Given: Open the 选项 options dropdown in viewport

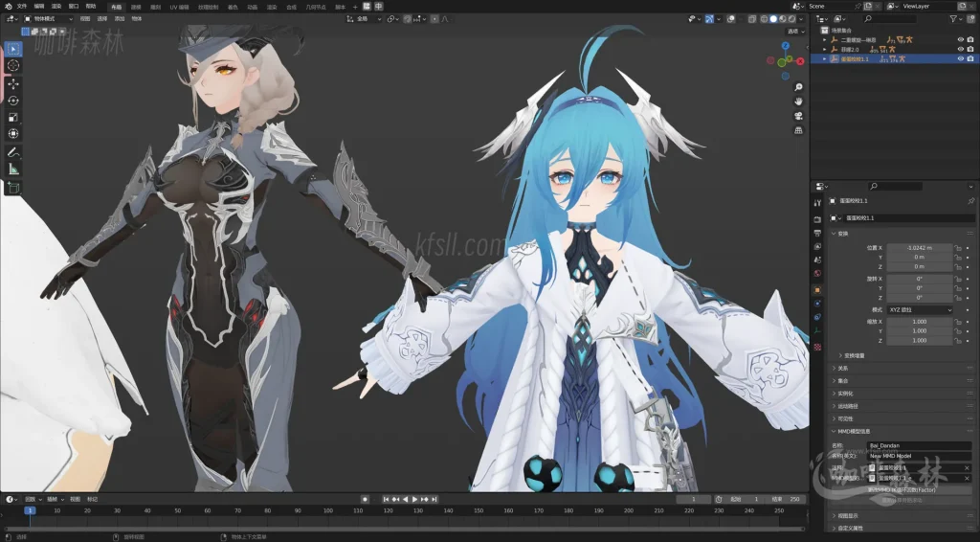Looking at the screenshot, I should point(795,32).
